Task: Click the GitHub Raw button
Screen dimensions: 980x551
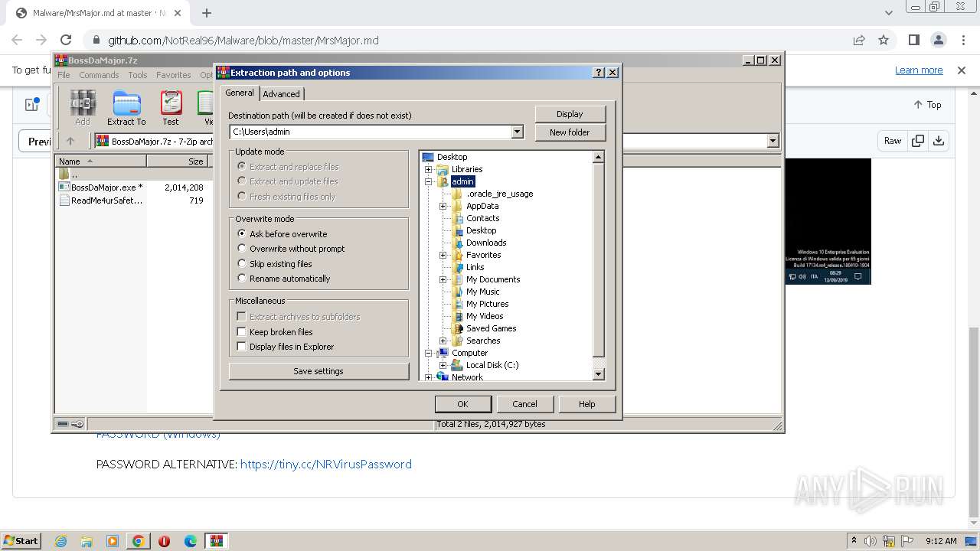Action: tap(893, 141)
